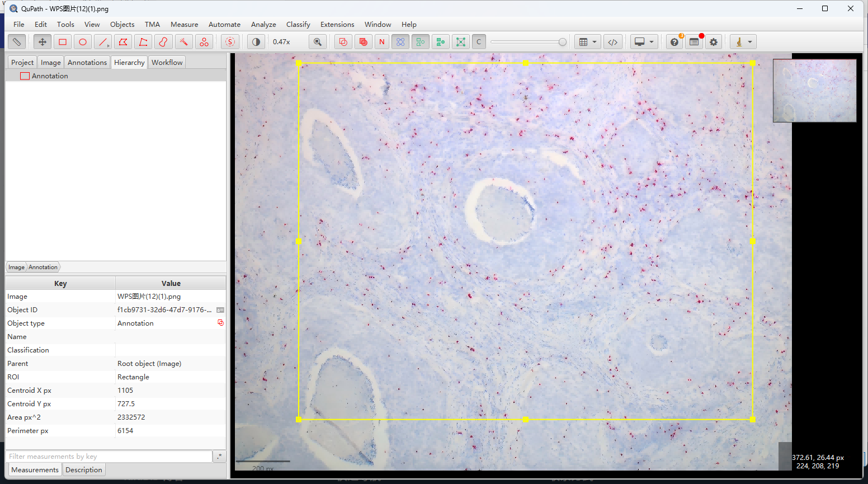Show the Annotation measurements tab
868x484 pixels.
pyautogui.click(x=43, y=267)
